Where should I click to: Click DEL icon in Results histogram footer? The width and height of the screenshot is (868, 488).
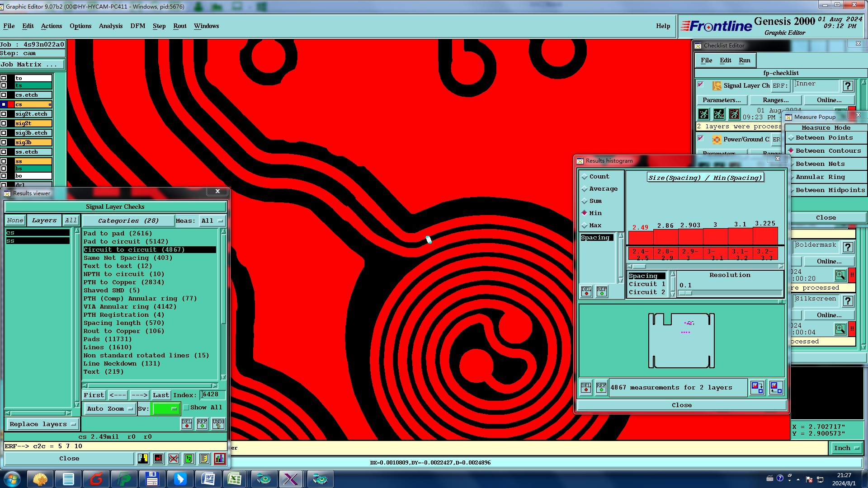click(586, 388)
